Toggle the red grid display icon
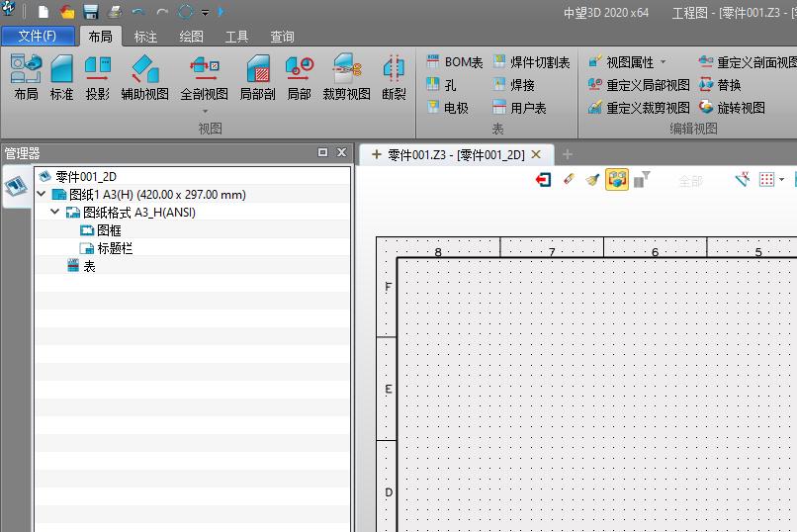This screenshot has width=797, height=532. [766, 179]
